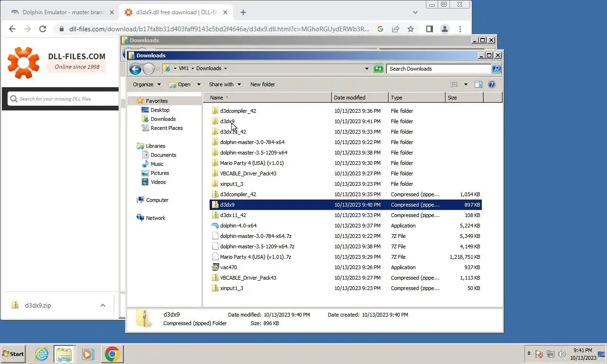Open the Organize dropdown menu

click(147, 84)
